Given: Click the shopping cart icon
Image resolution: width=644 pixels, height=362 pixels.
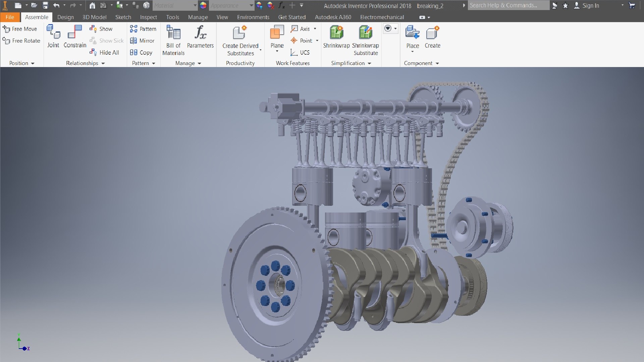Looking at the screenshot, I should click(632, 5).
